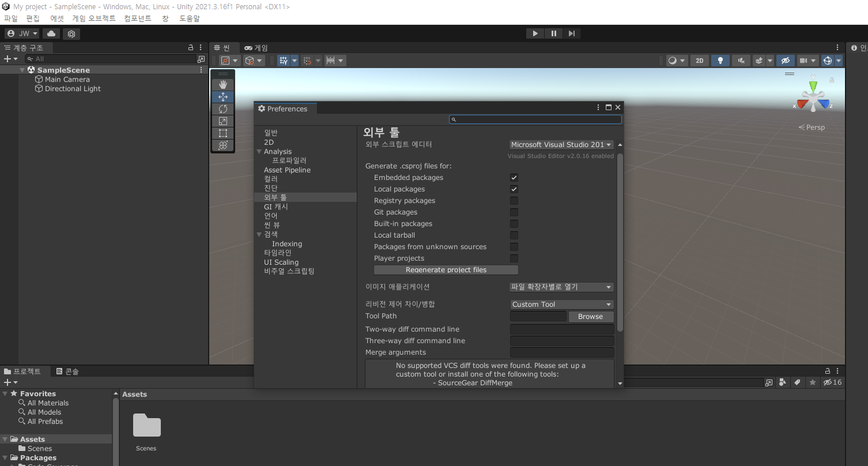
Task: Click Preferences search field
Action: [535, 119]
